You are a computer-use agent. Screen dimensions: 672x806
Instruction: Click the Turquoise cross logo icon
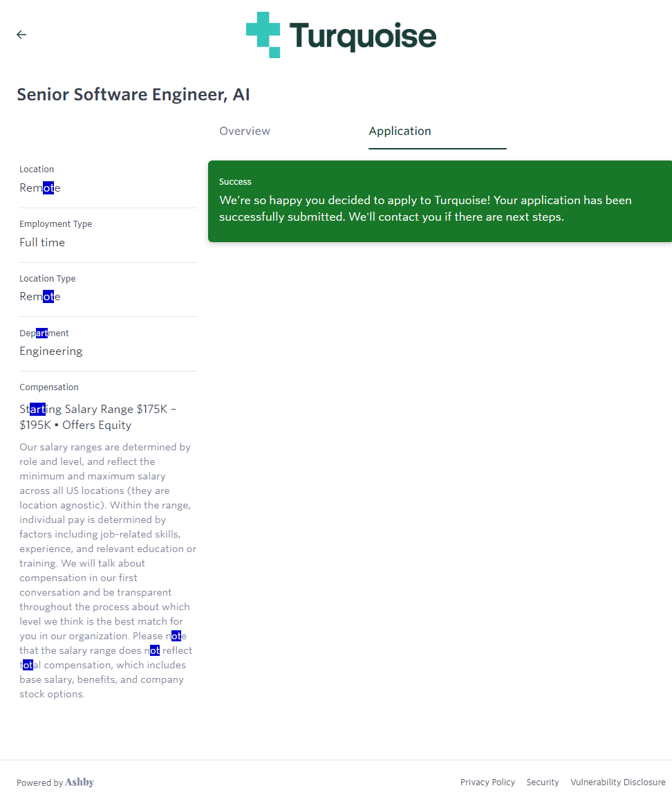(263, 35)
